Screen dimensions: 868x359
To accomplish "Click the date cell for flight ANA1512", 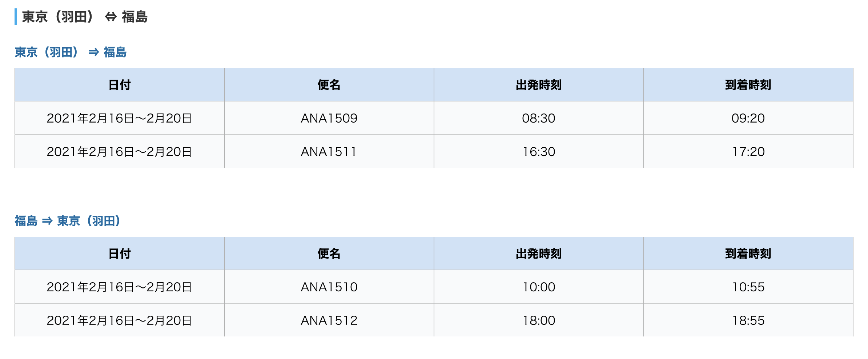I will (x=120, y=320).
